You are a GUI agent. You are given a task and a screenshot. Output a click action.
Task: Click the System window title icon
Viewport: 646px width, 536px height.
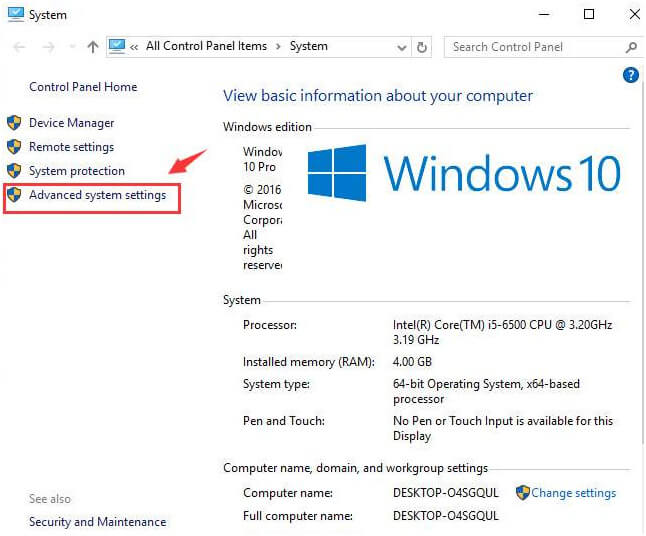16,15
